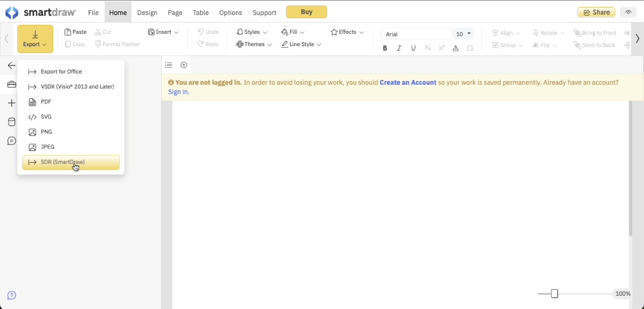Apply subscript formatting

427,48
